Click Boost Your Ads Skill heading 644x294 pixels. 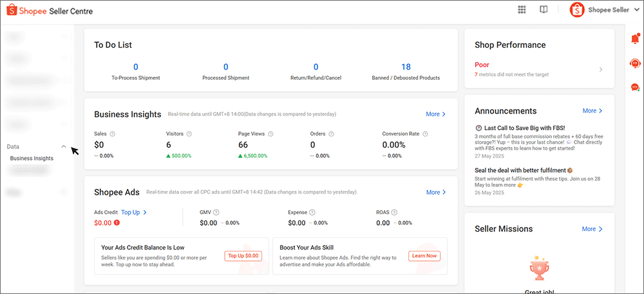pyautogui.click(x=307, y=248)
